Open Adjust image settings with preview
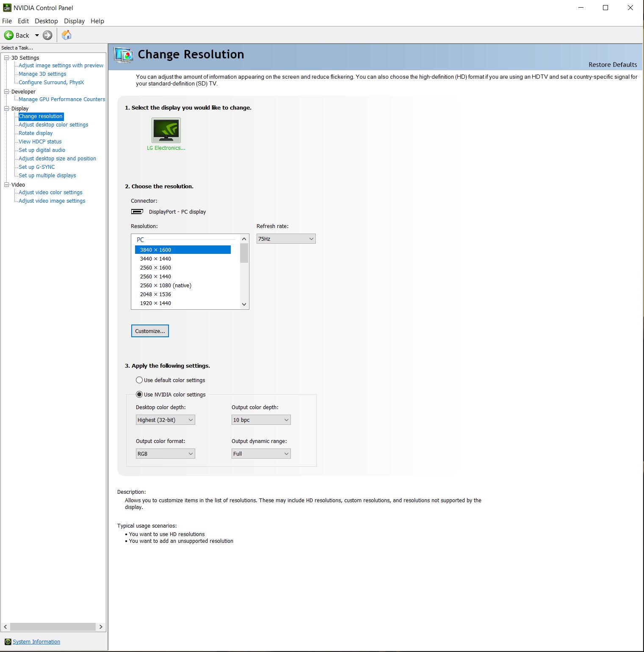 click(61, 66)
